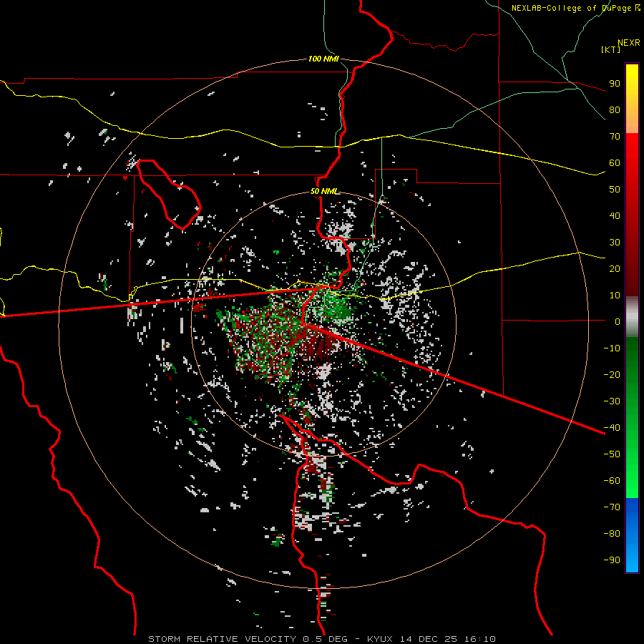Click the 70 value on velocity scale

tap(615, 137)
